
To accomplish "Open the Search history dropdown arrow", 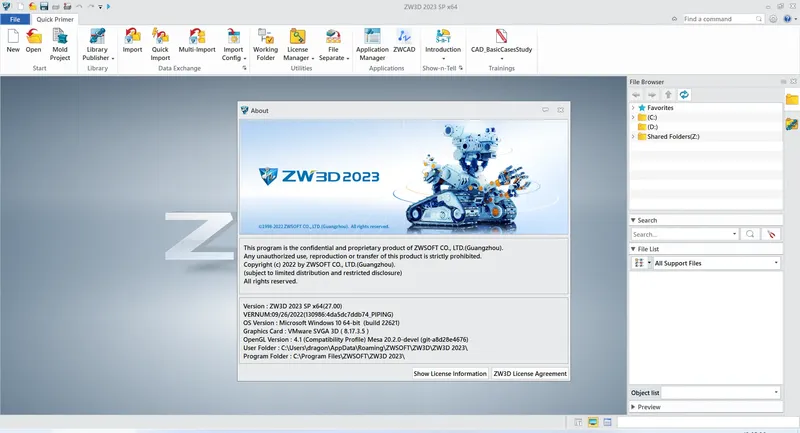I will click(x=734, y=234).
